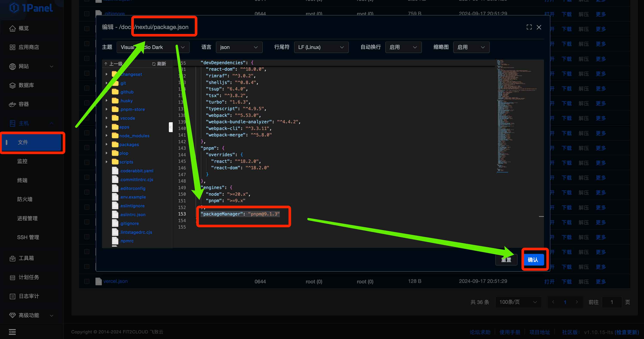Open .eslintrc.json in the file tree
The height and width of the screenshot is (339, 644).
click(x=132, y=214)
